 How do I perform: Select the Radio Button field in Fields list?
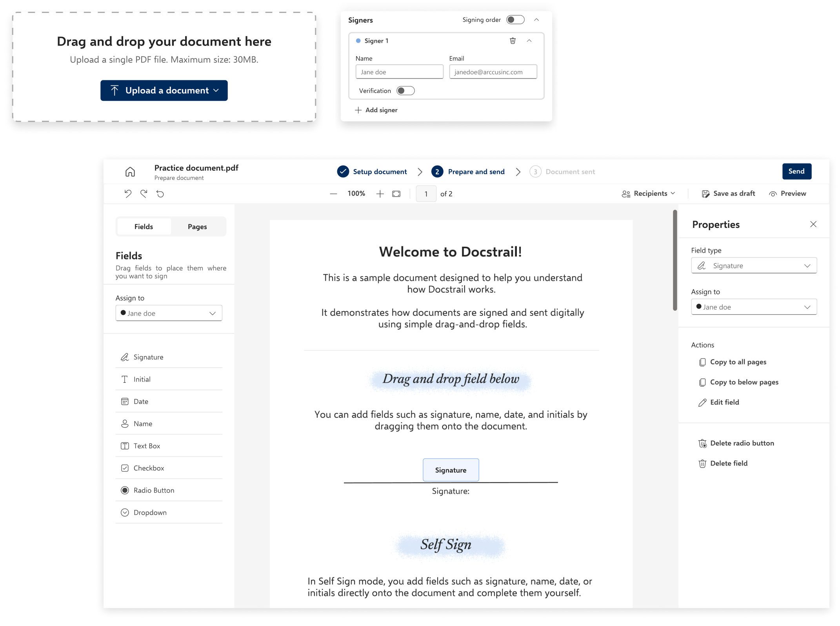point(169,490)
